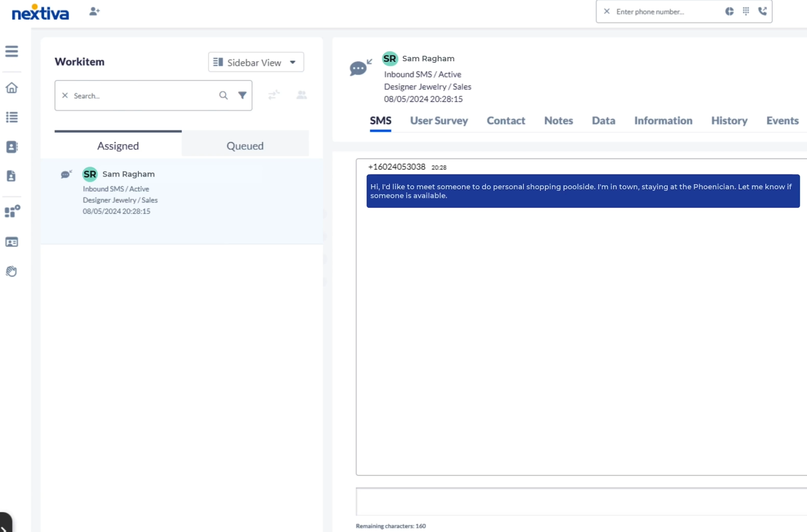Open the History tab

point(729,121)
